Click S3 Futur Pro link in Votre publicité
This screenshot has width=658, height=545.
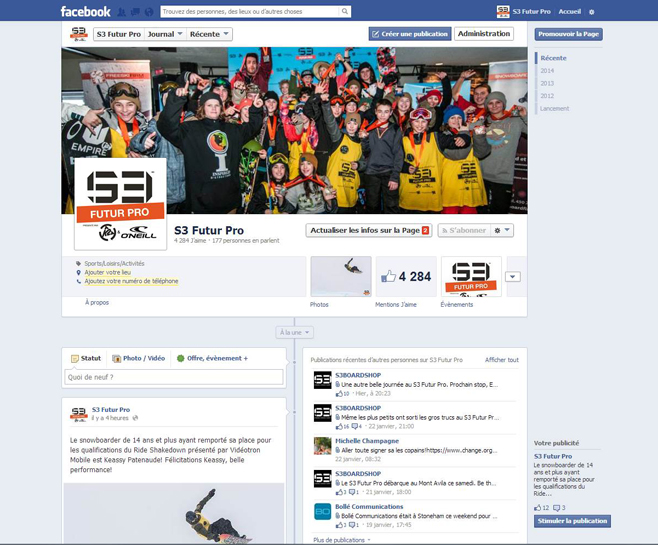[x=553, y=456]
